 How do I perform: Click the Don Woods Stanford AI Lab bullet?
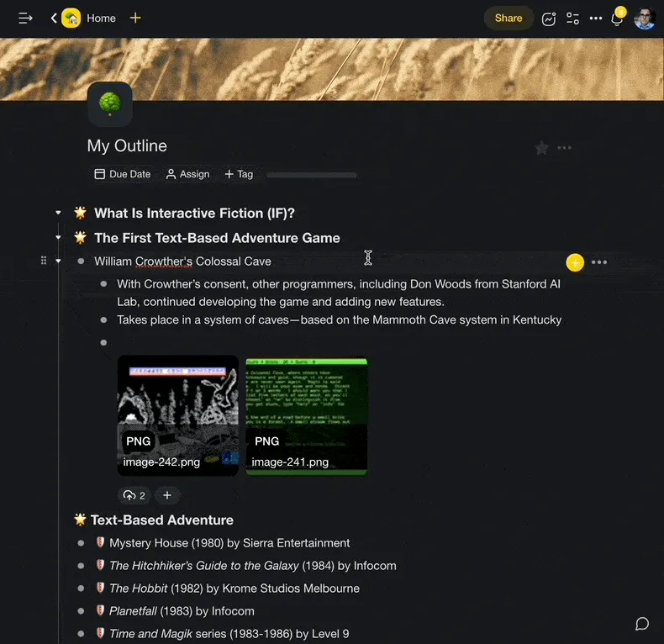(339, 293)
